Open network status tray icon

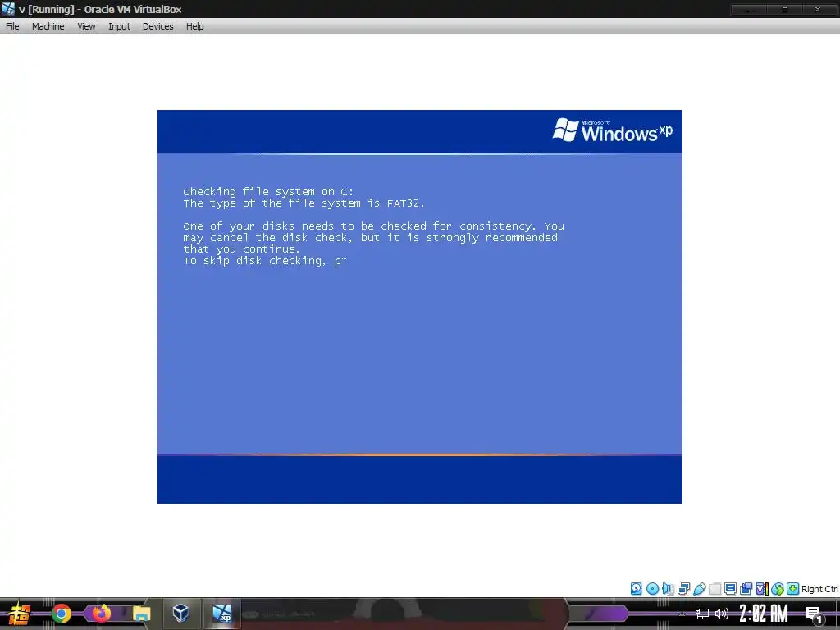click(702, 614)
